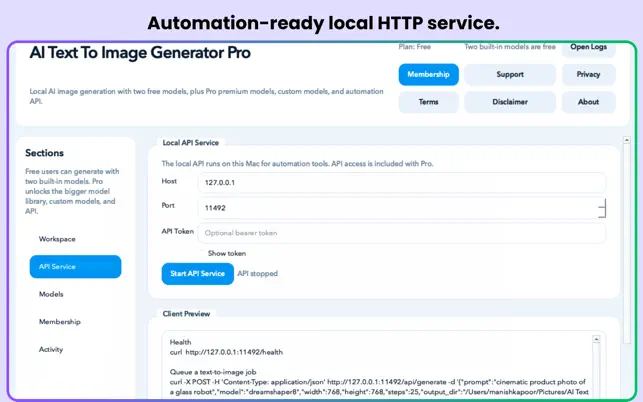
Task: Click the Support button
Action: pyautogui.click(x=510, y=75)
